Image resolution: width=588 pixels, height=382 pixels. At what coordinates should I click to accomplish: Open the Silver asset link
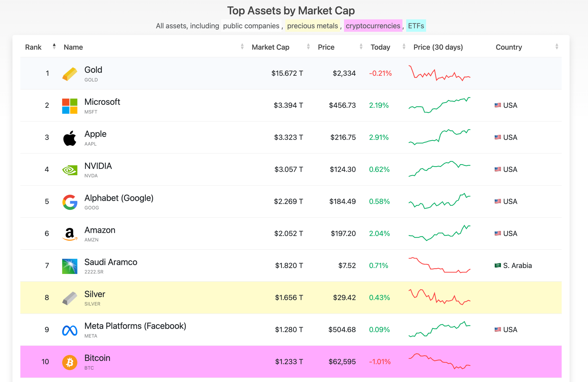95,294
